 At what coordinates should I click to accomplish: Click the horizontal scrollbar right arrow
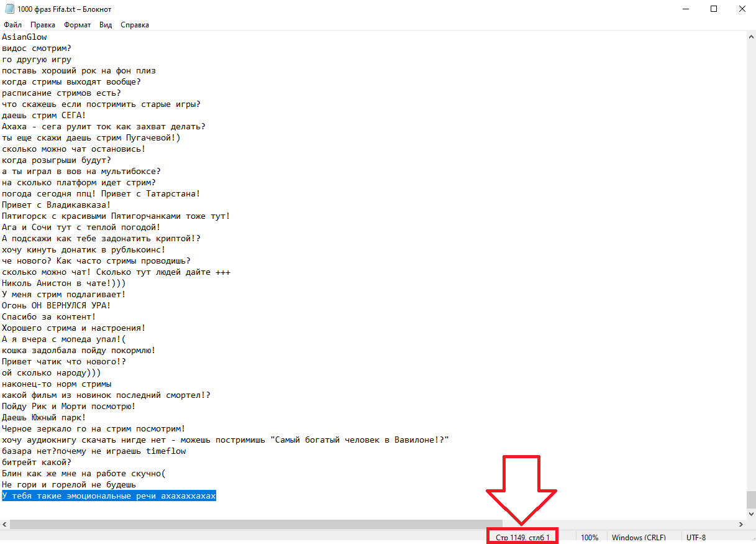740,525
